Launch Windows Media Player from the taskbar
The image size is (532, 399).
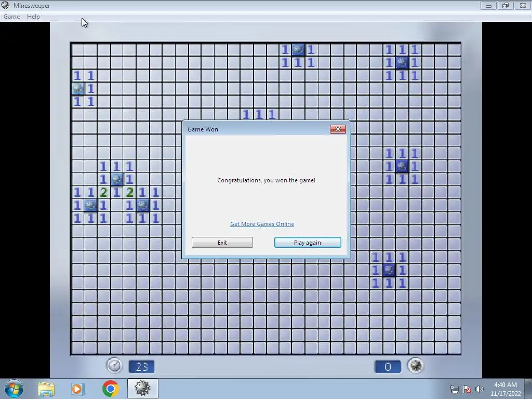(77, 389)
